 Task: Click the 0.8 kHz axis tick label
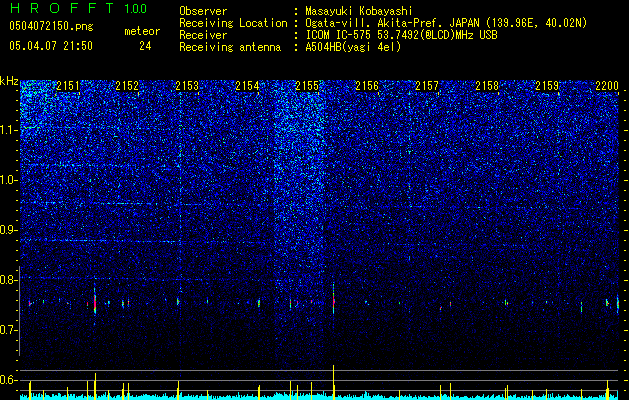tap(9, 280)
